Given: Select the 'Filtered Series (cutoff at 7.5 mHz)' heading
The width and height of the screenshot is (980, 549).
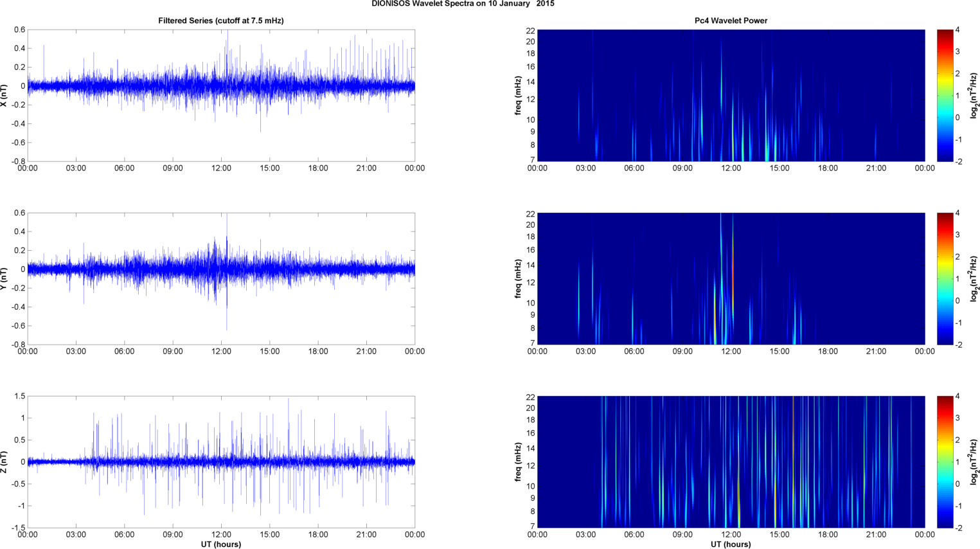Looking at the screenshot, I should tap(221, 21).
